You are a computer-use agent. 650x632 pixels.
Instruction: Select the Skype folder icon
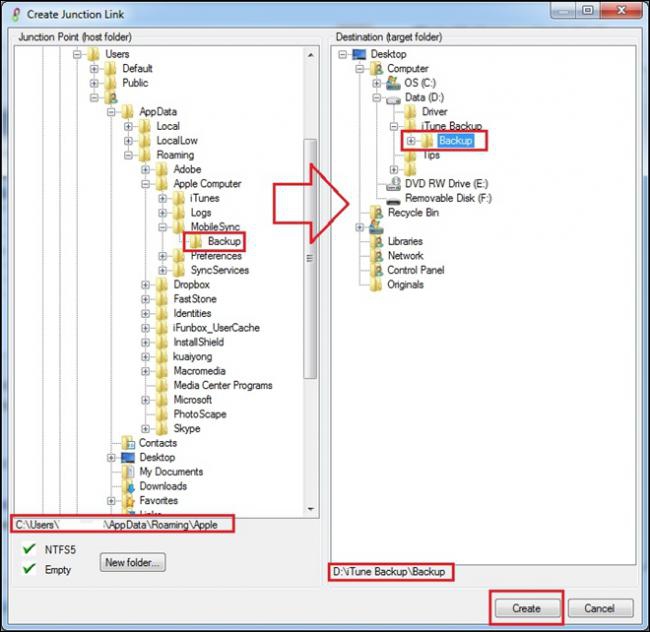point(162,428)
